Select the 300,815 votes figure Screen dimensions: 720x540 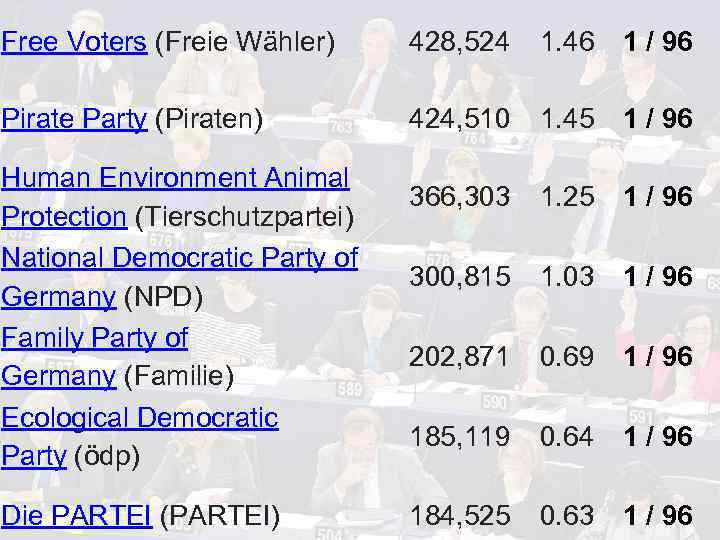pos(457,277)
